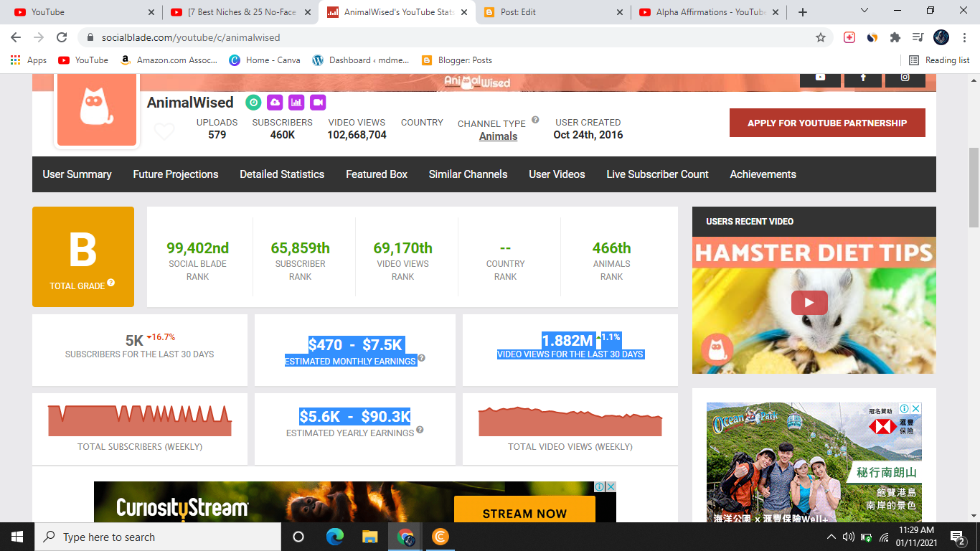
Task: Click help icon beside Estimated Yearly Earnings
Action: coord(420,430)
